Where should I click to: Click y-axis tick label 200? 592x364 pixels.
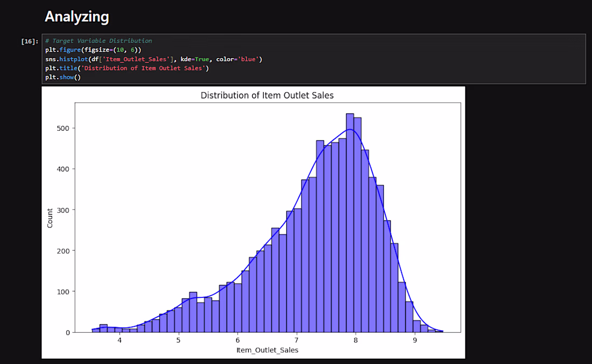63,251
